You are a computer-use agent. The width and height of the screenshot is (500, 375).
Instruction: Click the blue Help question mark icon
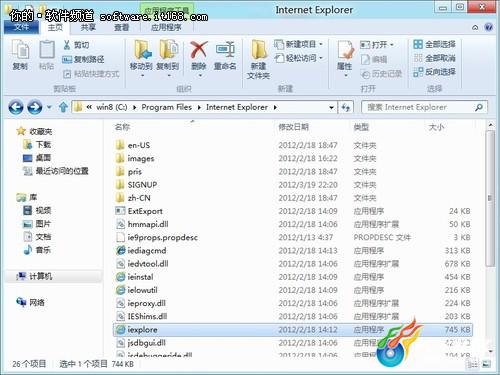(489, 27)
